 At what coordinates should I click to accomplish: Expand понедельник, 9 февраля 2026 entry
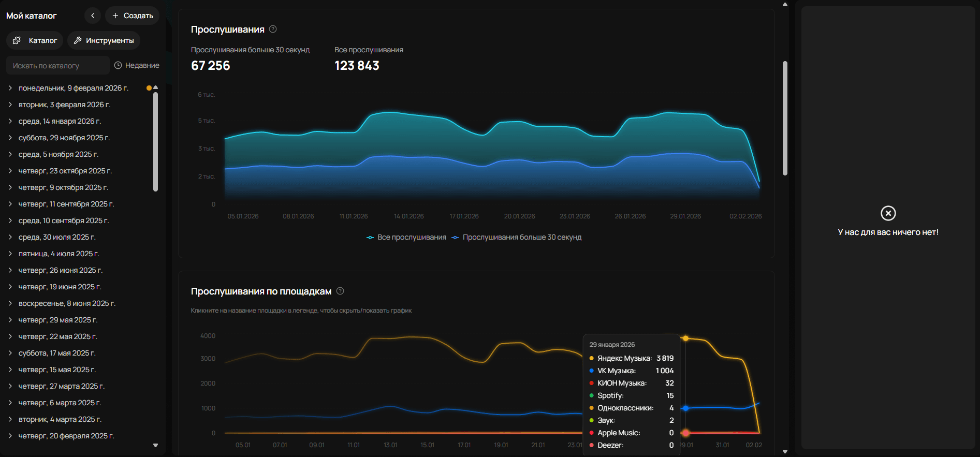tap(10, 88)
